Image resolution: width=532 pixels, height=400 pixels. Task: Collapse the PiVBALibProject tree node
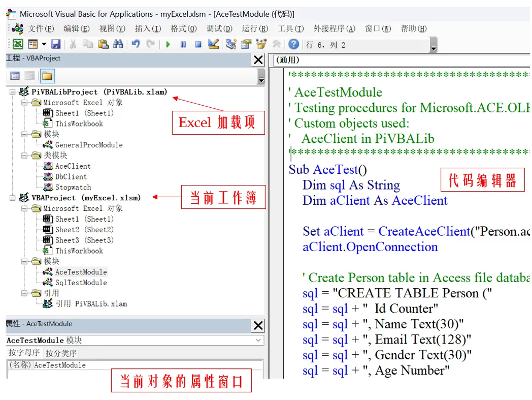13,92
